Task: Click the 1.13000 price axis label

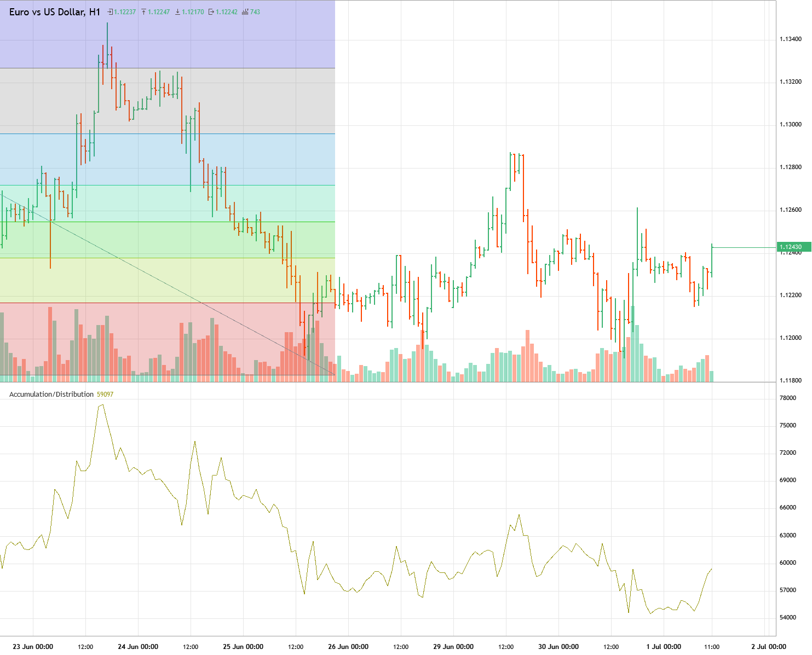Action: 791,125
